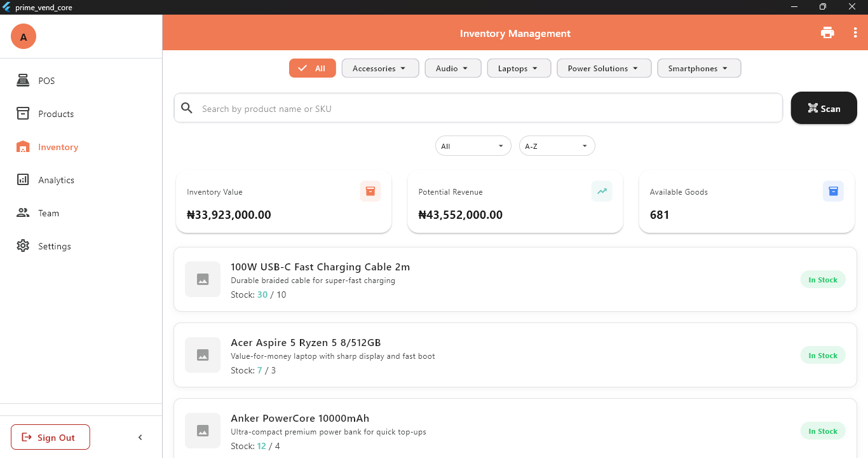Go to POS in sidebar
This screenshot has width=868, height=458.
click(x=81, y=81)
